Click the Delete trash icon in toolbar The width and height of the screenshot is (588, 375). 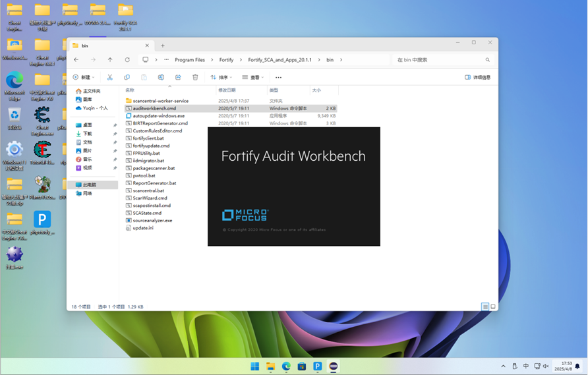(x=195, y=77)
